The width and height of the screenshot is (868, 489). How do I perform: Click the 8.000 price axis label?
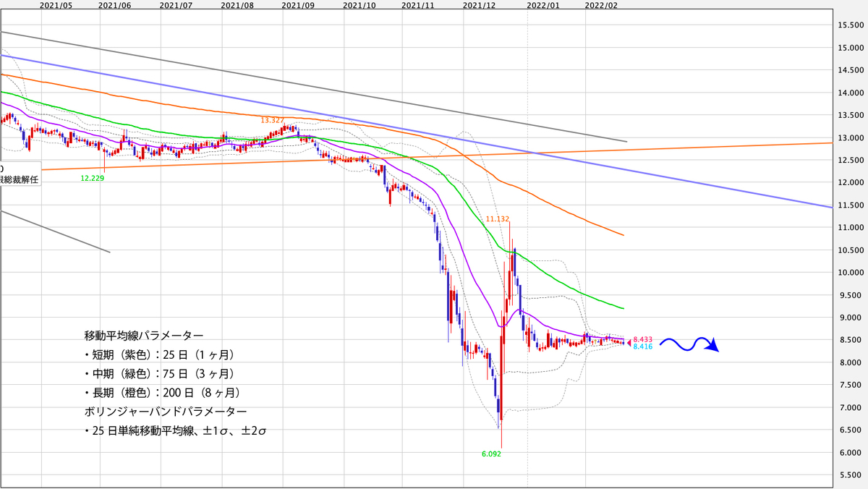[851, 362]
